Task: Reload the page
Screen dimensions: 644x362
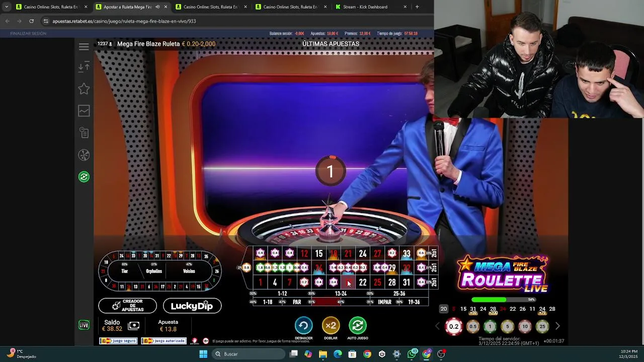Action: (31, 21)
